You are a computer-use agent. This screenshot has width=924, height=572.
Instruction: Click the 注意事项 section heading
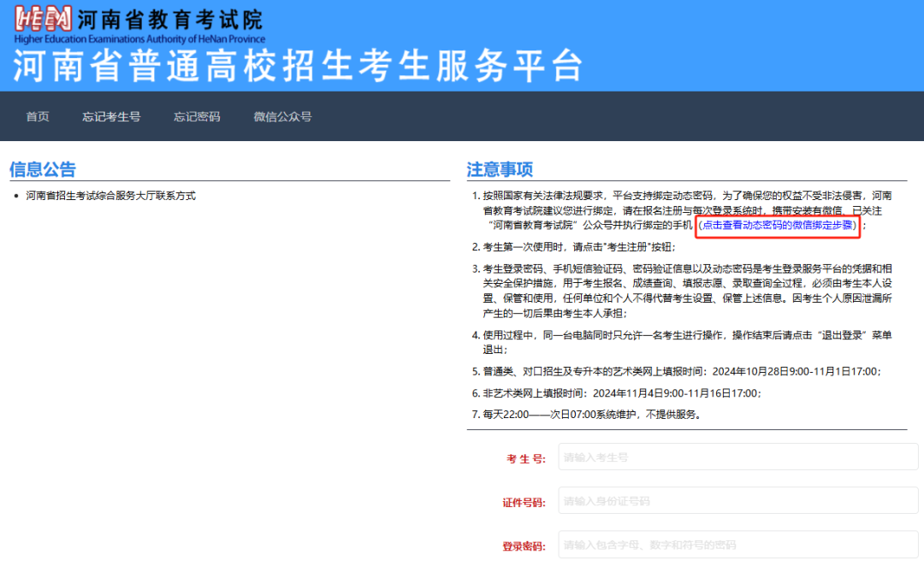[x=500, y=169]
